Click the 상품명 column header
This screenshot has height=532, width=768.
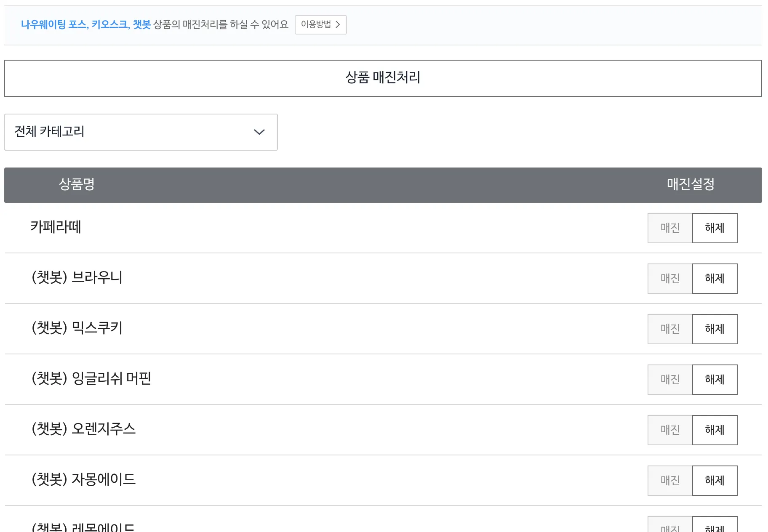[77, 184]
